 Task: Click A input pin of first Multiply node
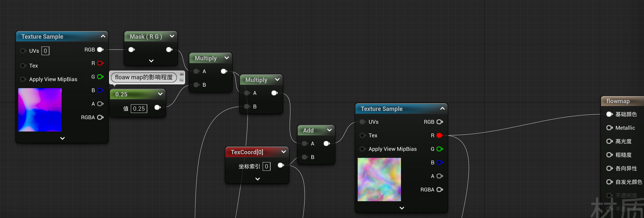[196, 71]
